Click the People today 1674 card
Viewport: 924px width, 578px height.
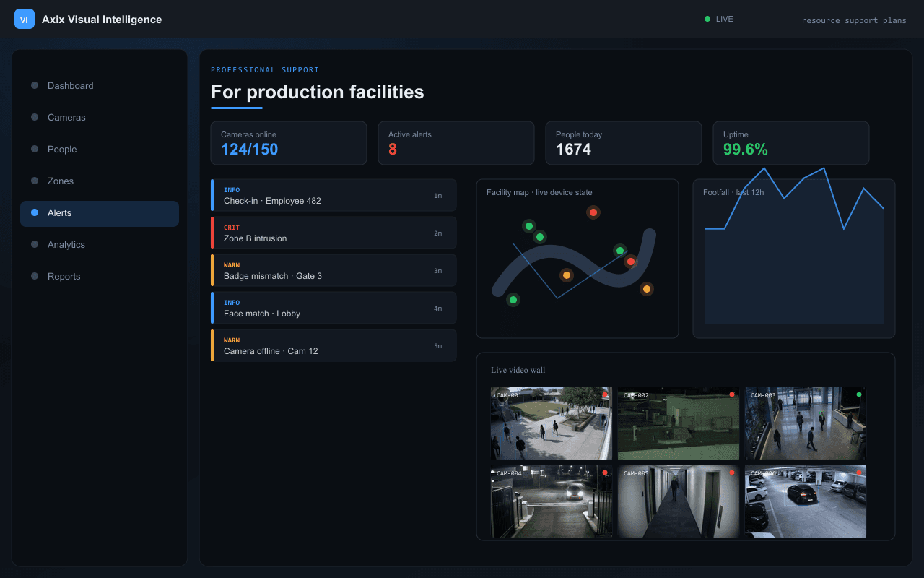coord(624,143)
